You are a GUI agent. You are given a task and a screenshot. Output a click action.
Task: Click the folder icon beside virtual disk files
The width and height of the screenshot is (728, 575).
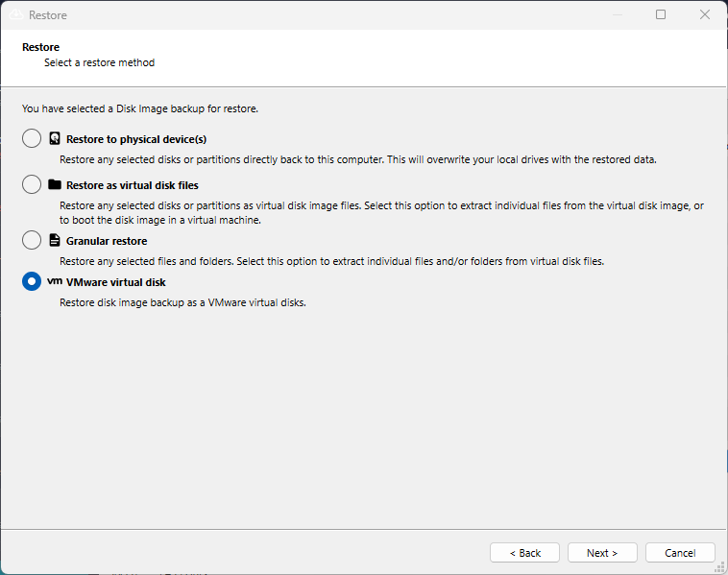click(55, 185)
